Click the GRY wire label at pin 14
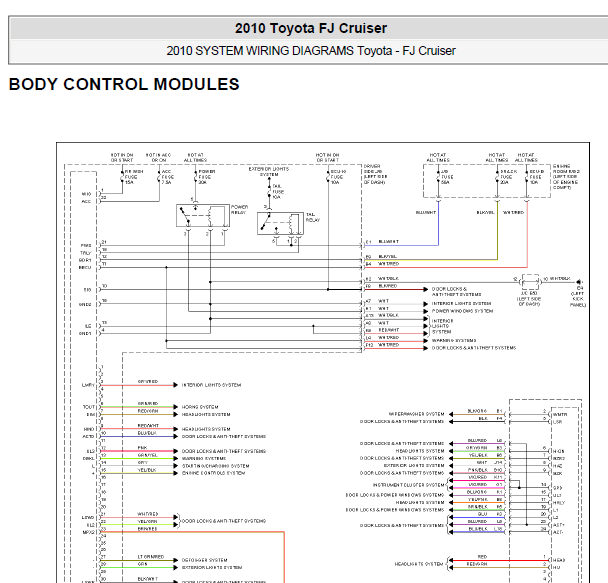 tap(142, 462)
